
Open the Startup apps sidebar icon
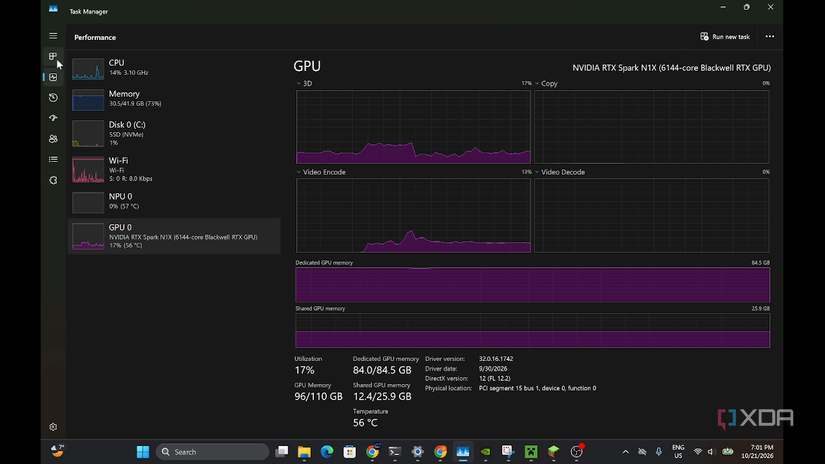[x=53, y=118]
